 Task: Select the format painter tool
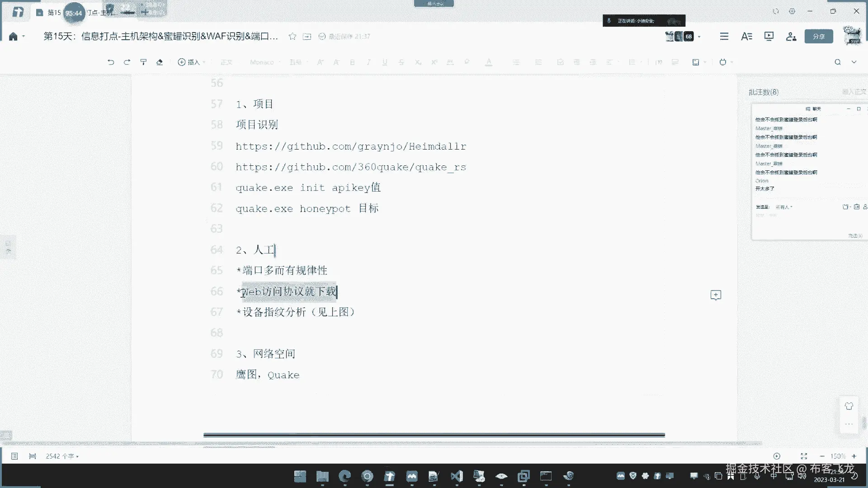(x=143, y=62)
